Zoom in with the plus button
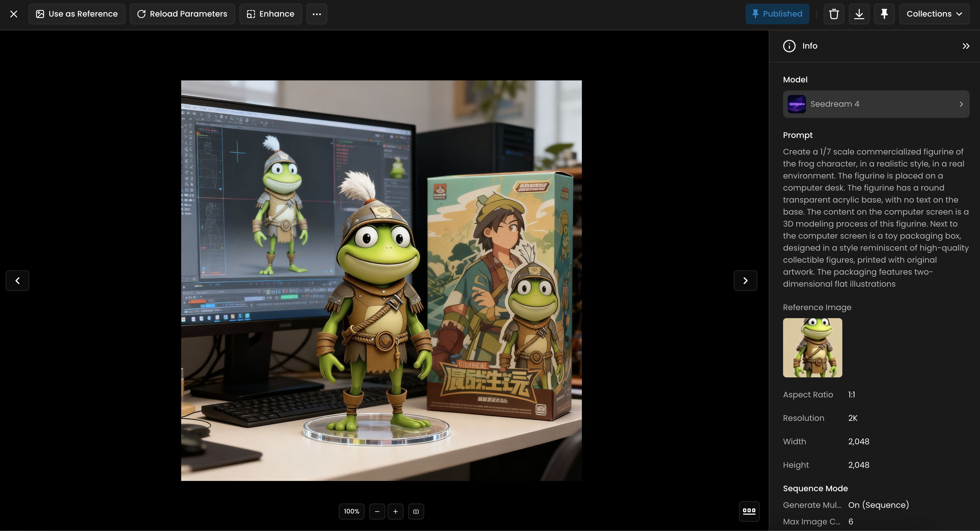Screen dimensions: 980x531 pos(395,512)
